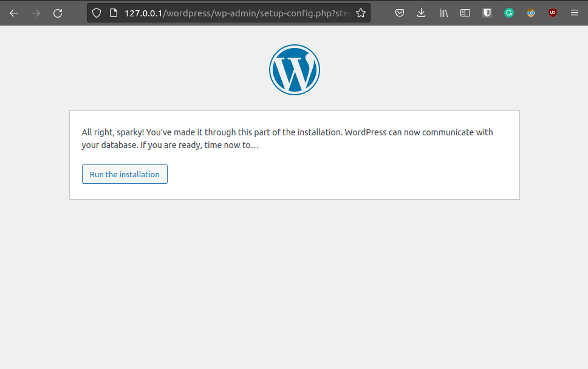This screenshot has height=369, width=588.
Task: Reload the current page
Action: [58, 13]
